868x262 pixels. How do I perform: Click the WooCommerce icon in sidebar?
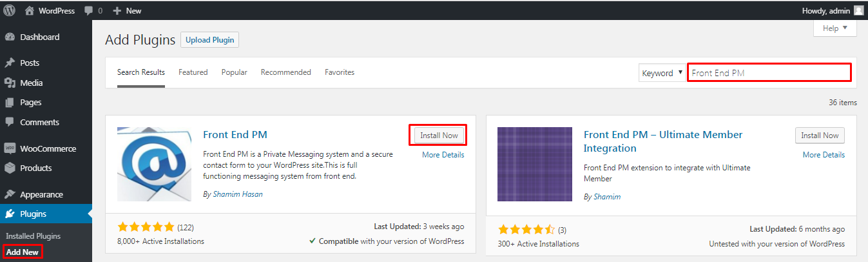10,148
